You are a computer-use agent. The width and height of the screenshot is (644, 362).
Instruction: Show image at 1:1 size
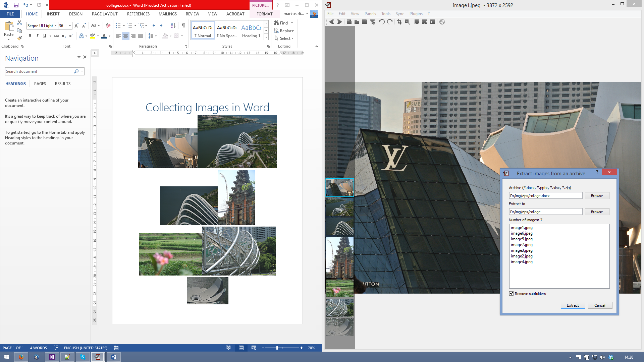[432, 22]
